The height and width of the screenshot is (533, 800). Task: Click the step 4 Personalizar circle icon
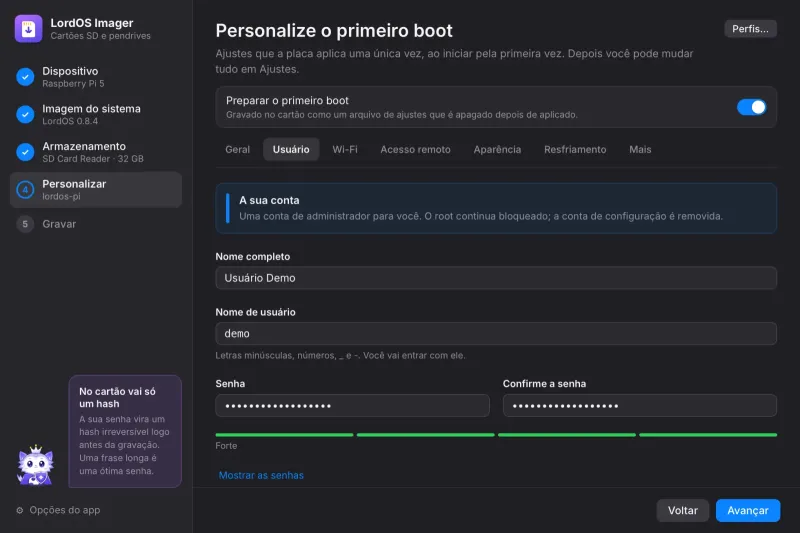pyautogui.click(x=25, y=190)
